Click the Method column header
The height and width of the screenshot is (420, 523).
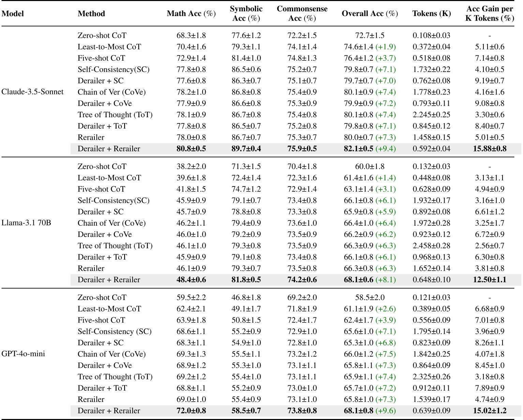tap(91, 14)
